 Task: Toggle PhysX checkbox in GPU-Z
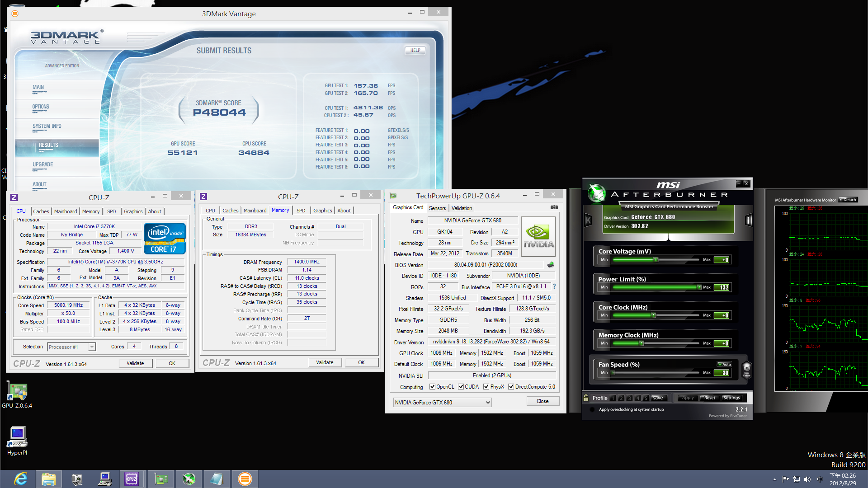(x=486, y=387)
